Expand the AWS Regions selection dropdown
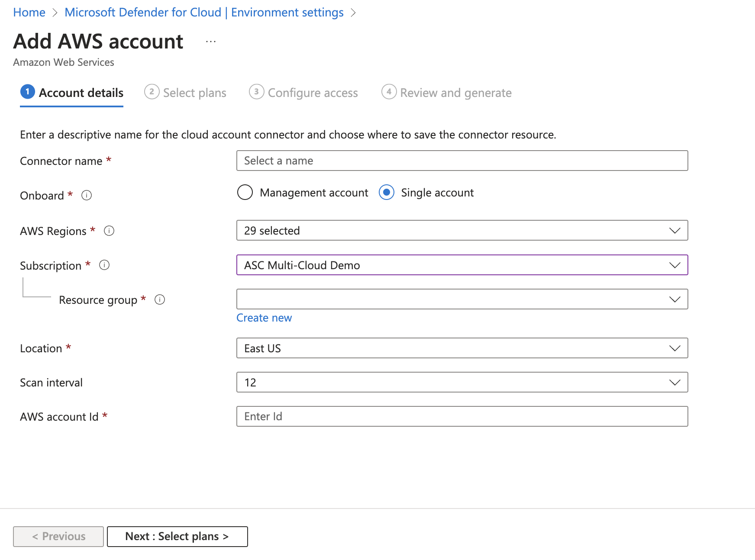Viewport: 755px width, 560px height. pyautogui.click(x=674, y=231)
